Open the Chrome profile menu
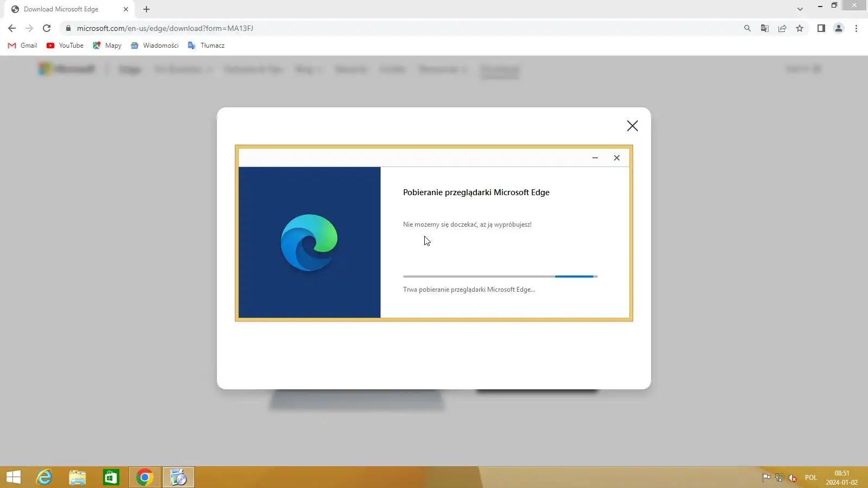The image size is (868, 488). (x=839, y=28)
